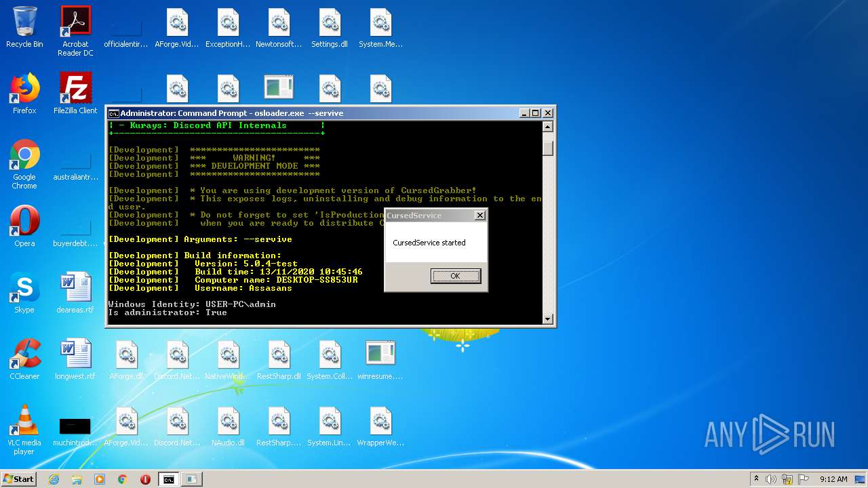Open network status tray icon
Screen dimensions: 868x488
click(x=787, y=479)
